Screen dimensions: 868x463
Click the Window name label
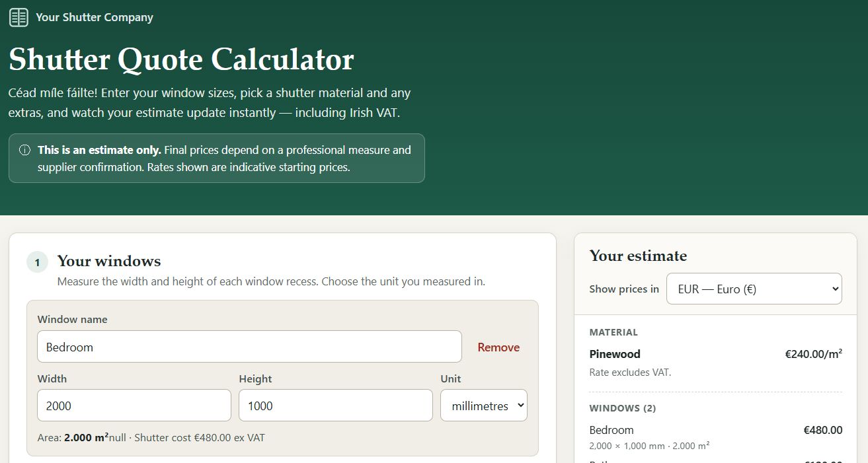[72, 319]
